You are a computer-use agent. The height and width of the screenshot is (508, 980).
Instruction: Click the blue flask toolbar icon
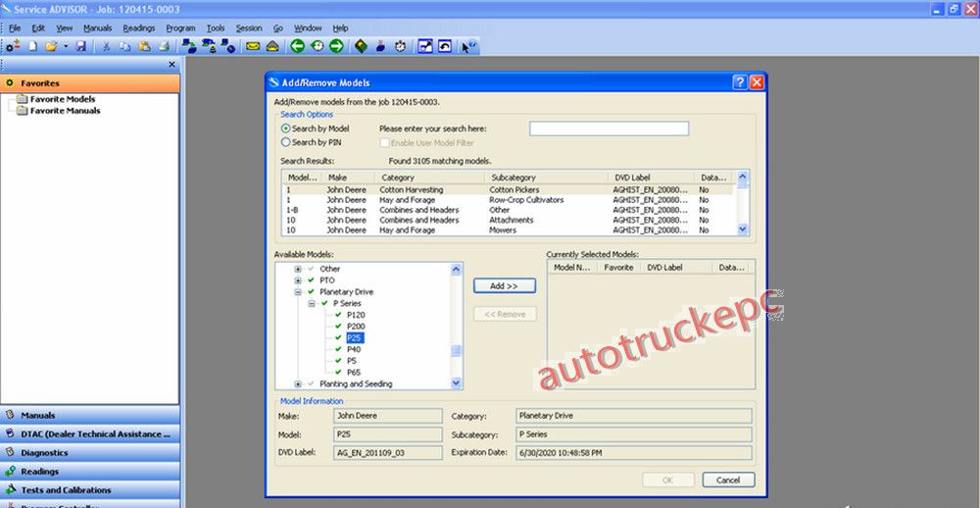(380, 46)
